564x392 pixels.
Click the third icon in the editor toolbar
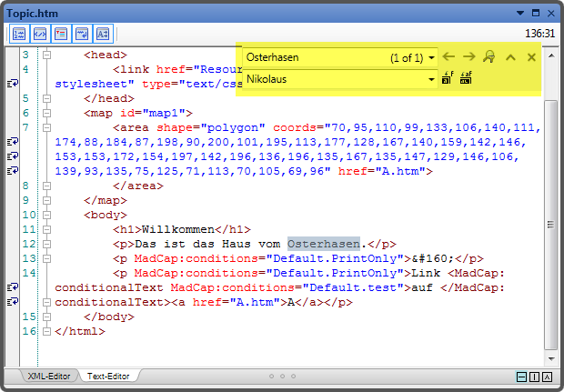click(62, 33)
